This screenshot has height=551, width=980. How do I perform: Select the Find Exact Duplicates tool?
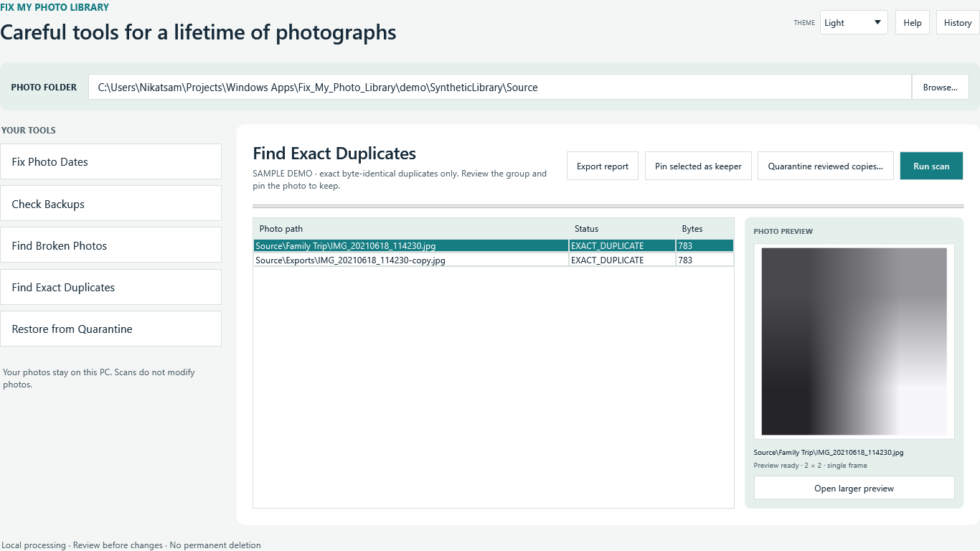tap(111, 287)
